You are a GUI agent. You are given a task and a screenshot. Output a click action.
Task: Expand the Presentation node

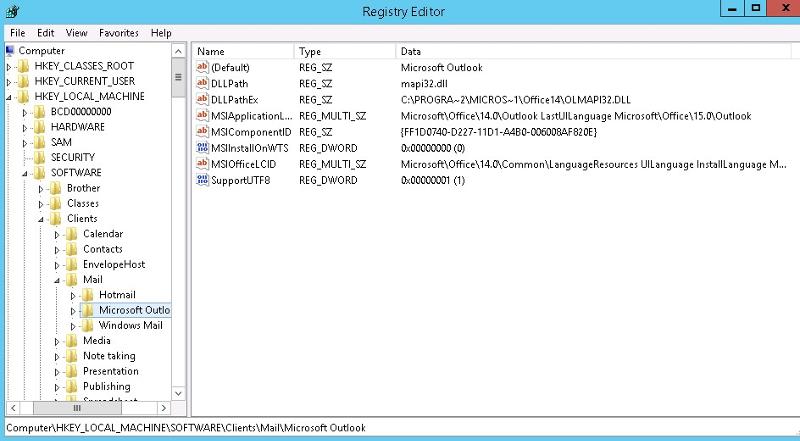point(57,372)
